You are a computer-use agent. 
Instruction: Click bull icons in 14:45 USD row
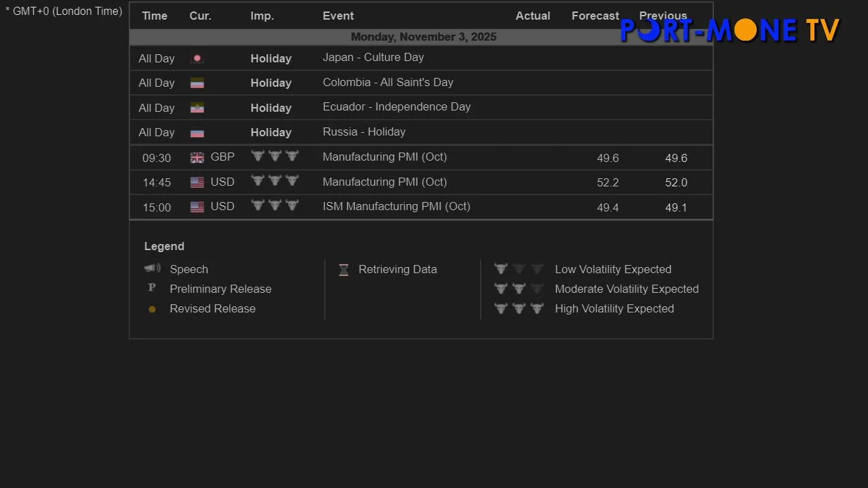pos(275,180)
